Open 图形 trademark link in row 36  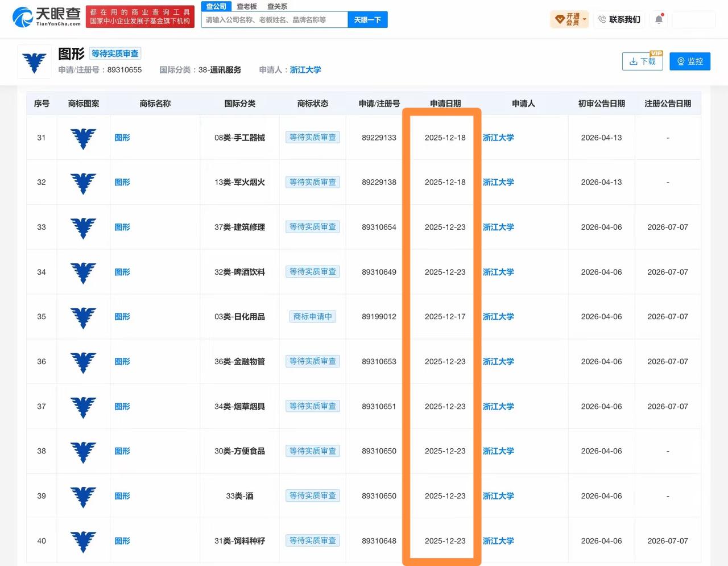click(122, 362)
